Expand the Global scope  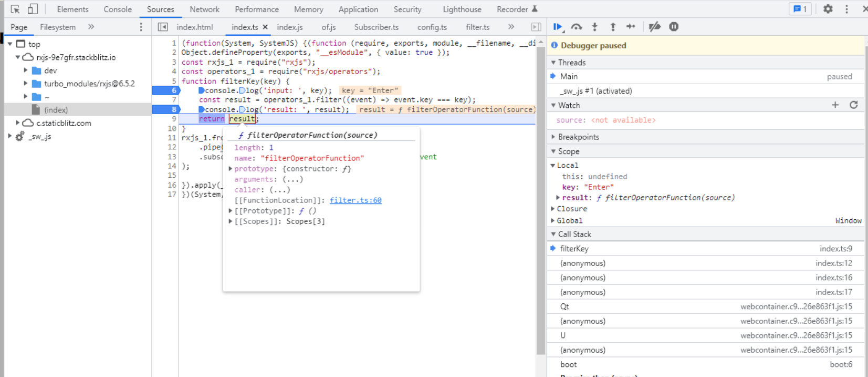click(553, 221)
